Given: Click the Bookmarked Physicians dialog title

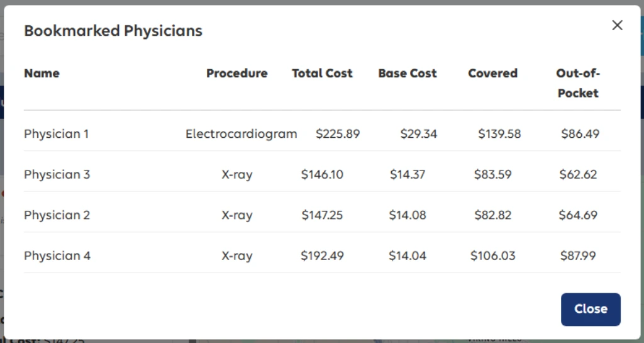Looking at the screenshot, I should pos(113,30).
